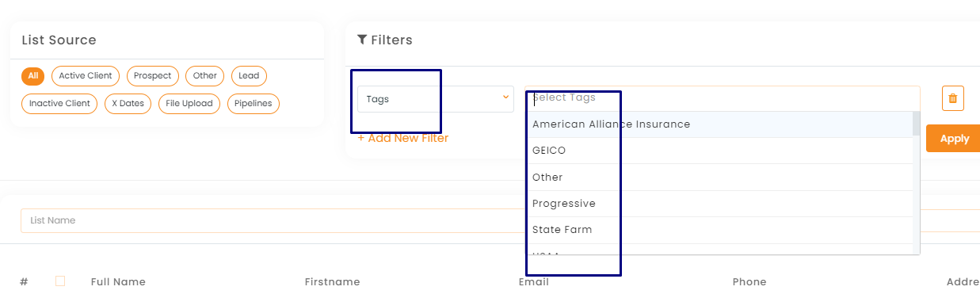Toggle the Active Client source chip
Image resolution: width=980 pixels, height=298 pixels.
(x=86, y=76)
